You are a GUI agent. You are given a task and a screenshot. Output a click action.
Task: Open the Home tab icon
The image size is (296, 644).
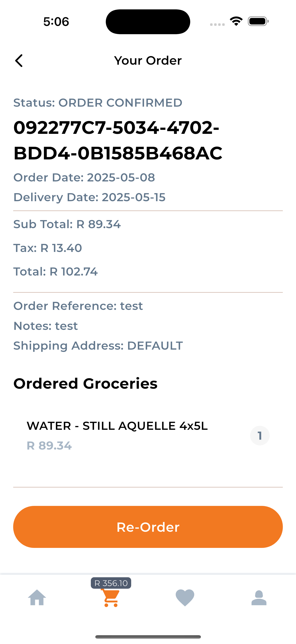[37, 598]
